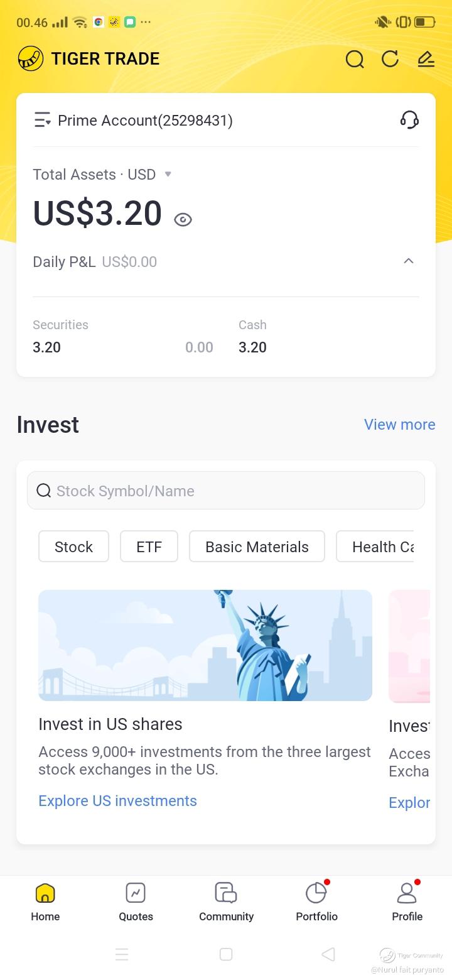Image resolution: width=452 pixels, height=980 pixels.
Task: Select the ETF category chip
Action: (149, 547)
